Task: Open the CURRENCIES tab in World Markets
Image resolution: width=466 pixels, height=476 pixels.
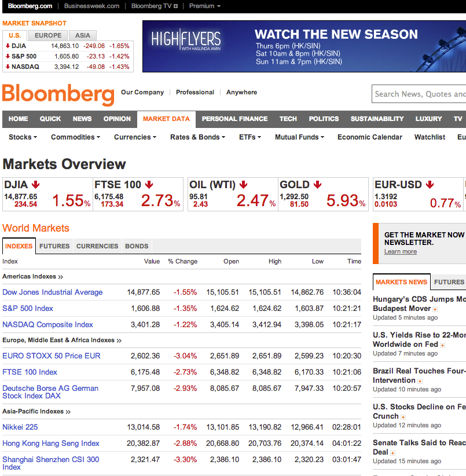Action: coord(97,246)
